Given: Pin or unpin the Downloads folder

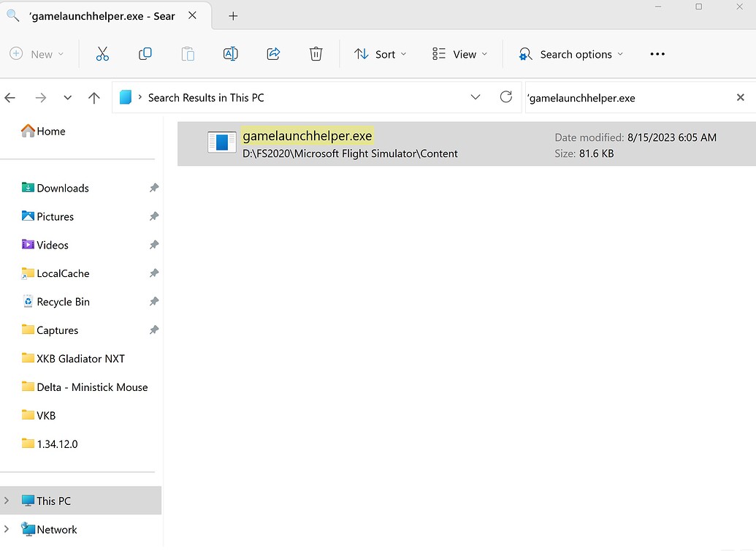Looking at the screenshot, I should click(x=153, y=188).
